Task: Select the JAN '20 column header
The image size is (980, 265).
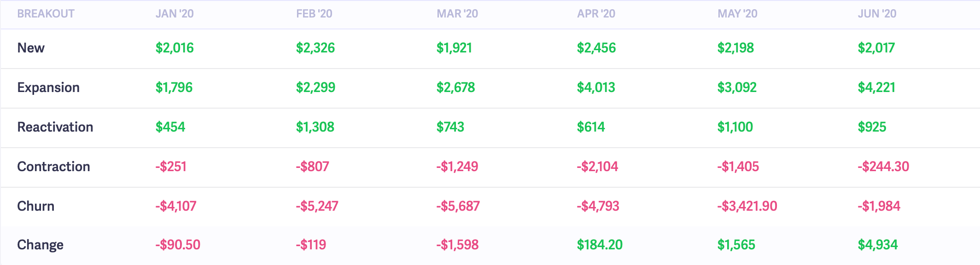Action: point(175,14)
